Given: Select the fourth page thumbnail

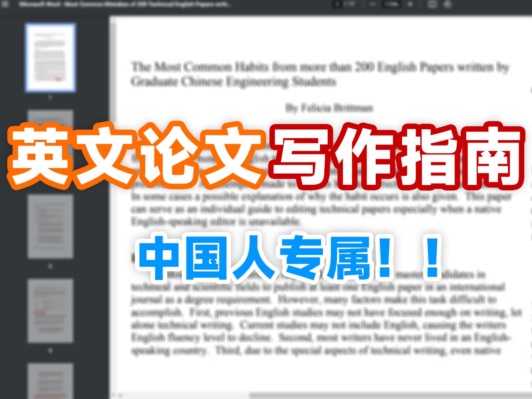Looking at the screenshot, I should [x=50, y=311].
